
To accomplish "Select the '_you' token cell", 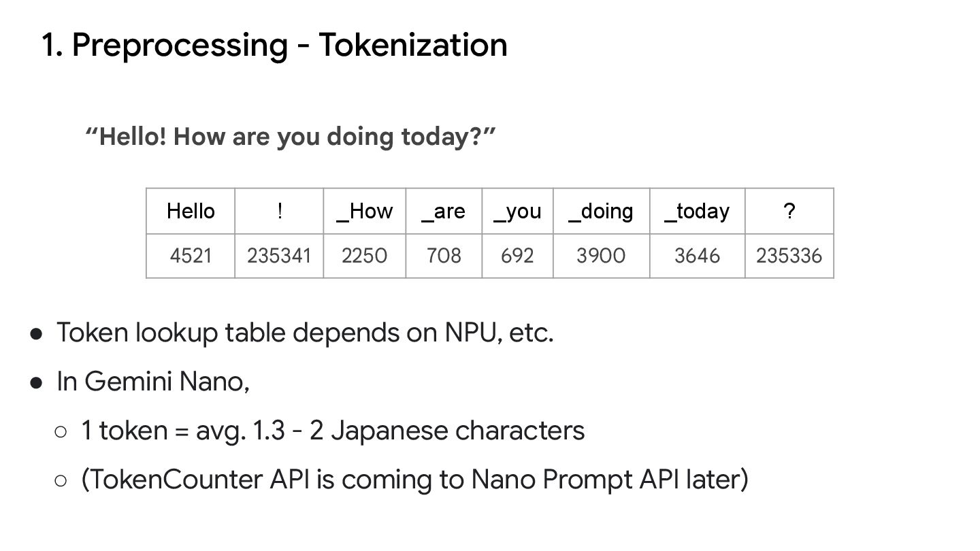I will coord(517,212).
